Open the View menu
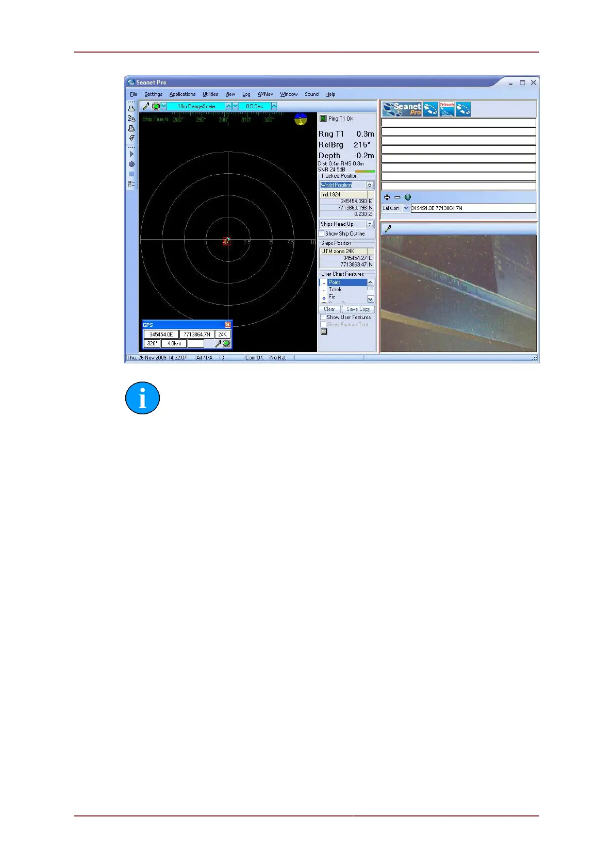 pyautogui.click(x=230, y=94)
